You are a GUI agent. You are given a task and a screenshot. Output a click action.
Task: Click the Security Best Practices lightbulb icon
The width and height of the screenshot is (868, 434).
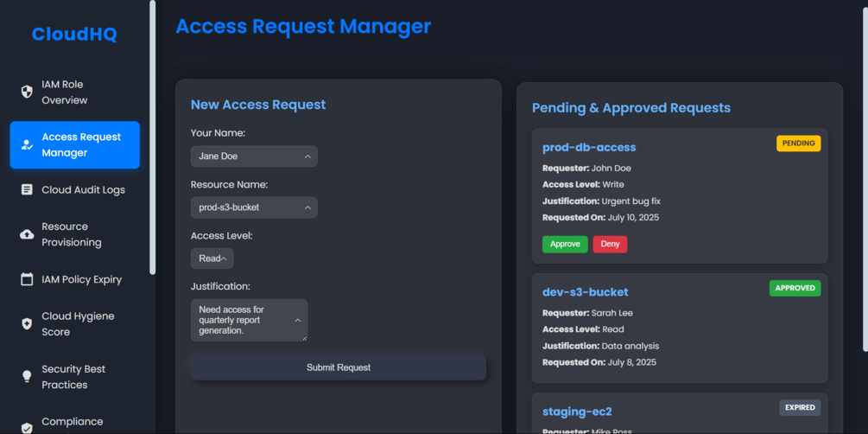pos(27,377)
